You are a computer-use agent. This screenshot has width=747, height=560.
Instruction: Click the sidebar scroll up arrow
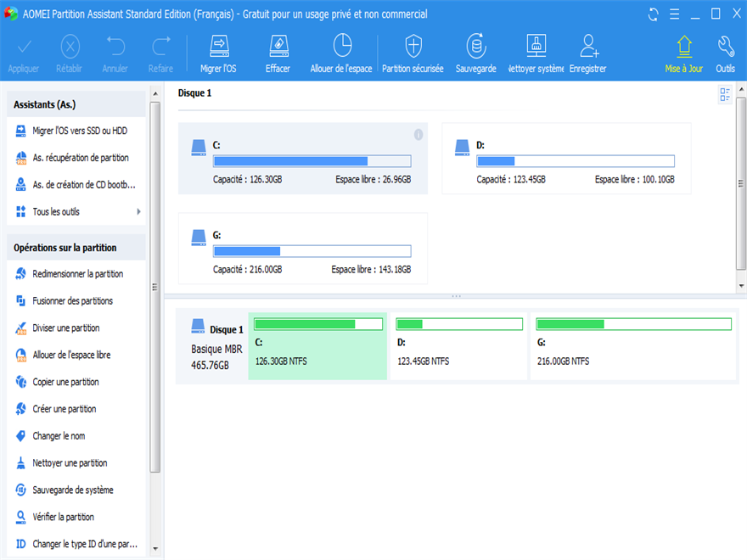[x=155, y=94]
